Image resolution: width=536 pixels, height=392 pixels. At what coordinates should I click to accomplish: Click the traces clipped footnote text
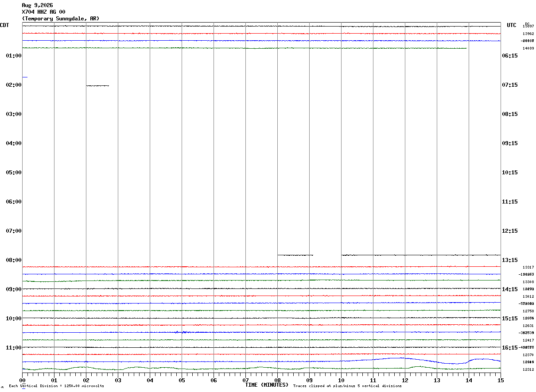pos(347,386)
